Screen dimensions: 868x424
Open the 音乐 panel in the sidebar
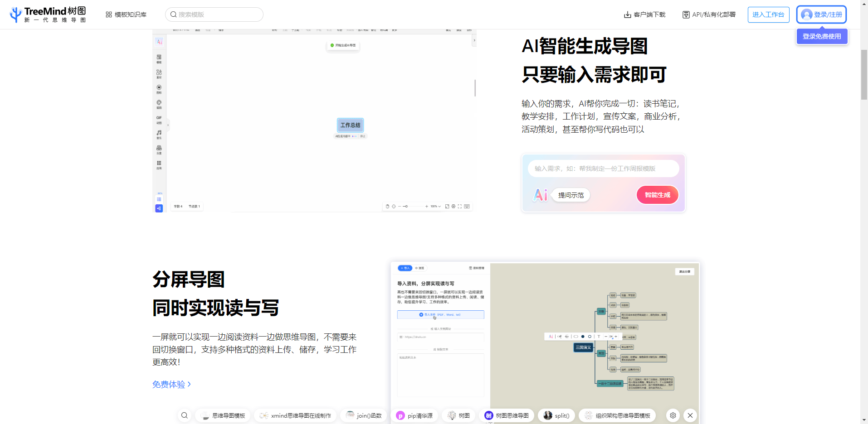(x=159, y=135)
